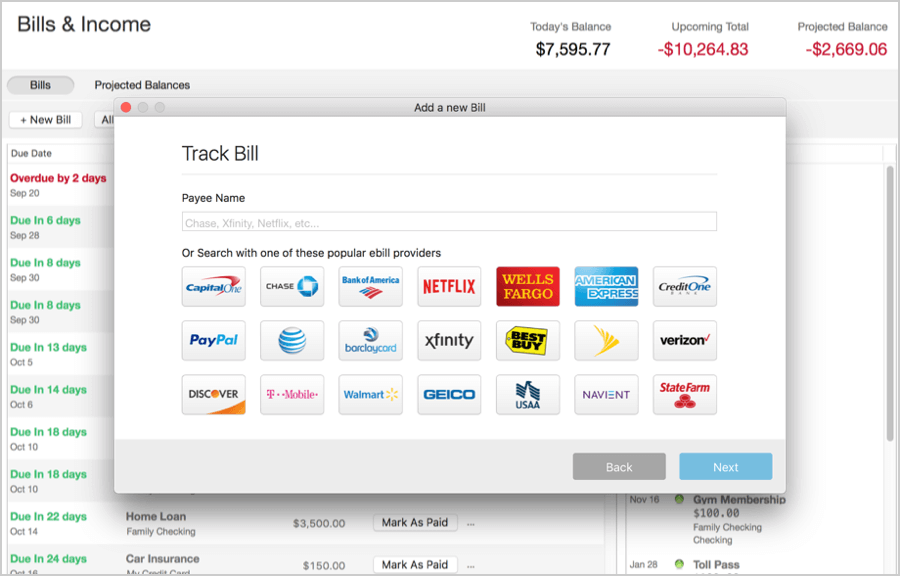The image size is (900, 576).
Task: Choose the State Farm provider icon
Action: pos(685,394)
